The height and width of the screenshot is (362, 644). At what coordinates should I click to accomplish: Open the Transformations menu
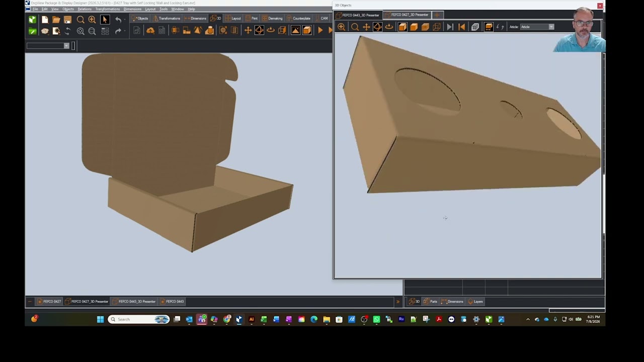(108, 9)
